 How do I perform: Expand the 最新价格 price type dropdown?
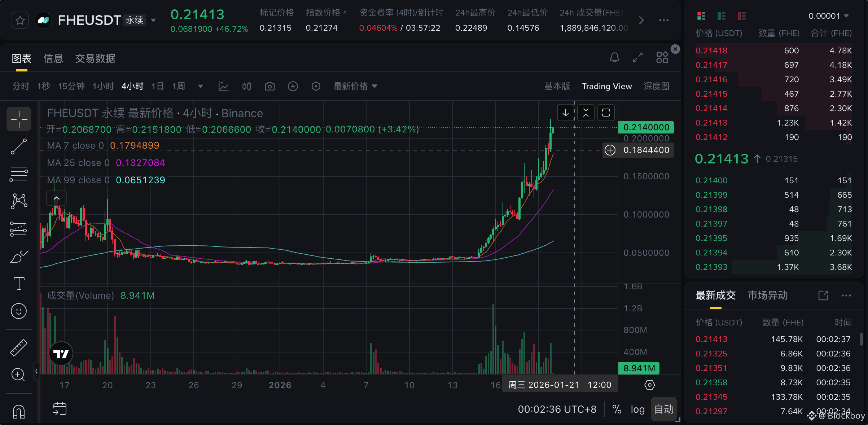point(355,86)
